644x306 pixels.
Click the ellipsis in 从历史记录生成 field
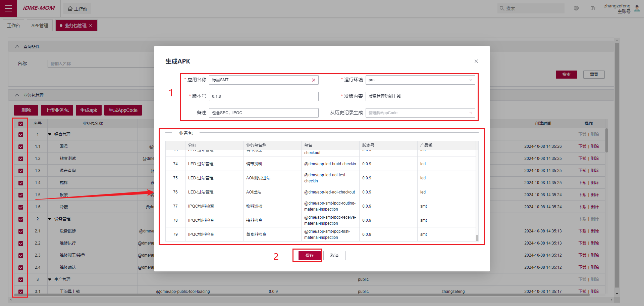[x=470, y=113]
